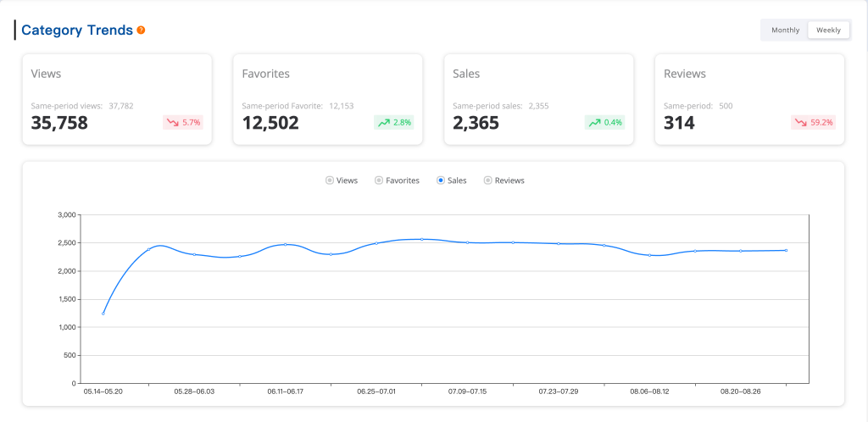Screen dimensions: 868x422
Task: Click the 59.2% change value
Action: pyautogui.click(x=821, y=123)
